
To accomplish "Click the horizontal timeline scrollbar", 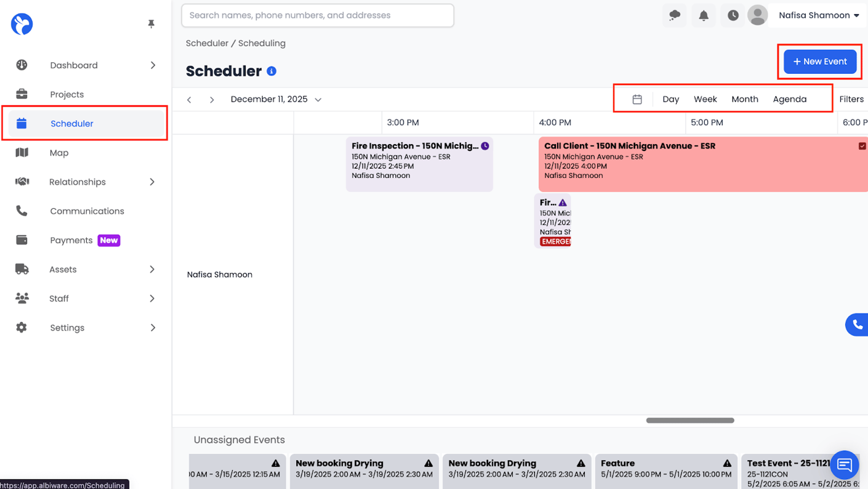I will [690, 421].
